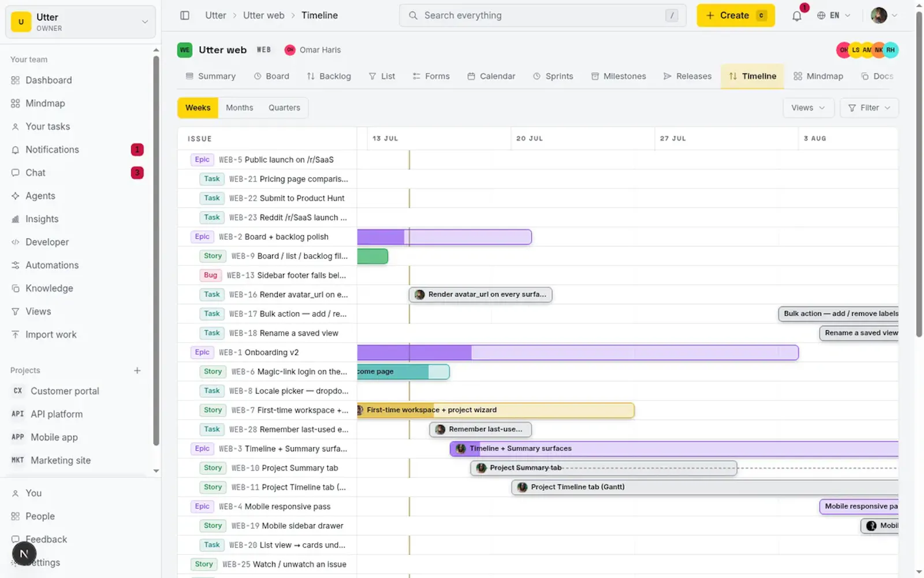This screenshot has height=578, width=924.
Task: Open the Utter workspace switcher dropdown
Action: coord(80,22)
